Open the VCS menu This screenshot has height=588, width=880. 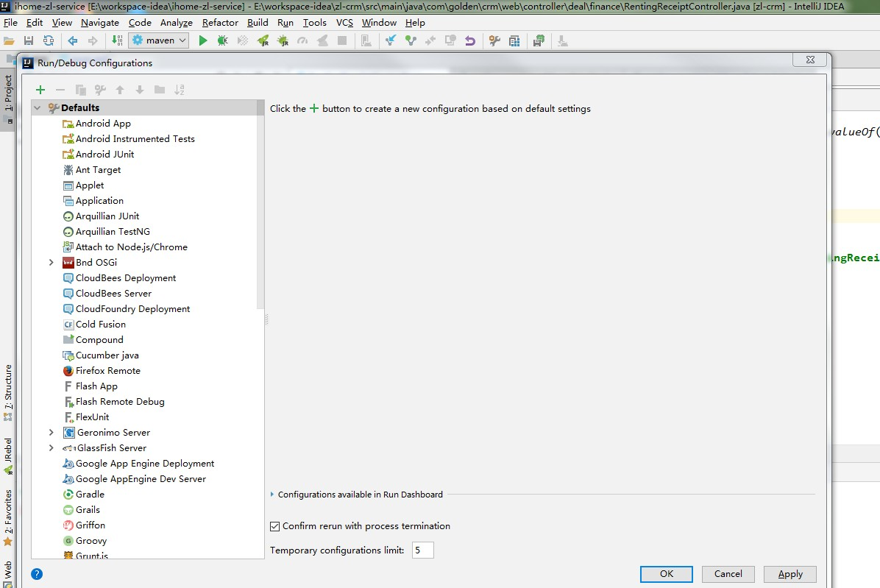pos(344,22)
